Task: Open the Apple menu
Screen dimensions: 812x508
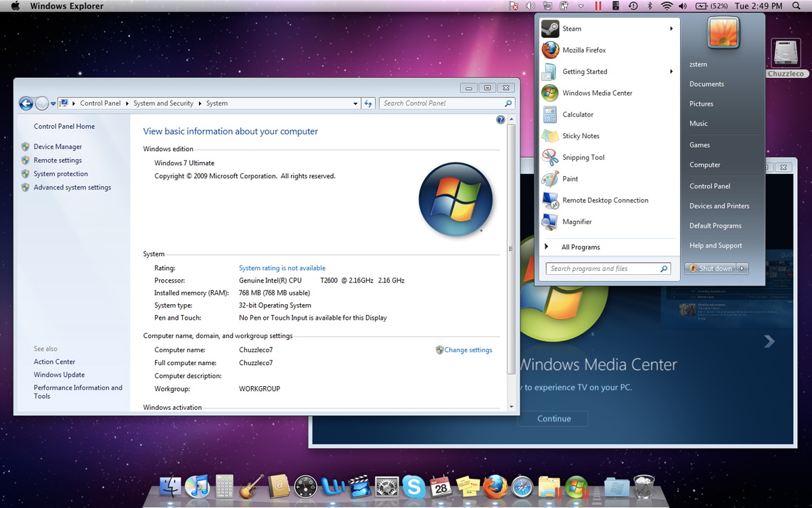Action: point(15,5)
